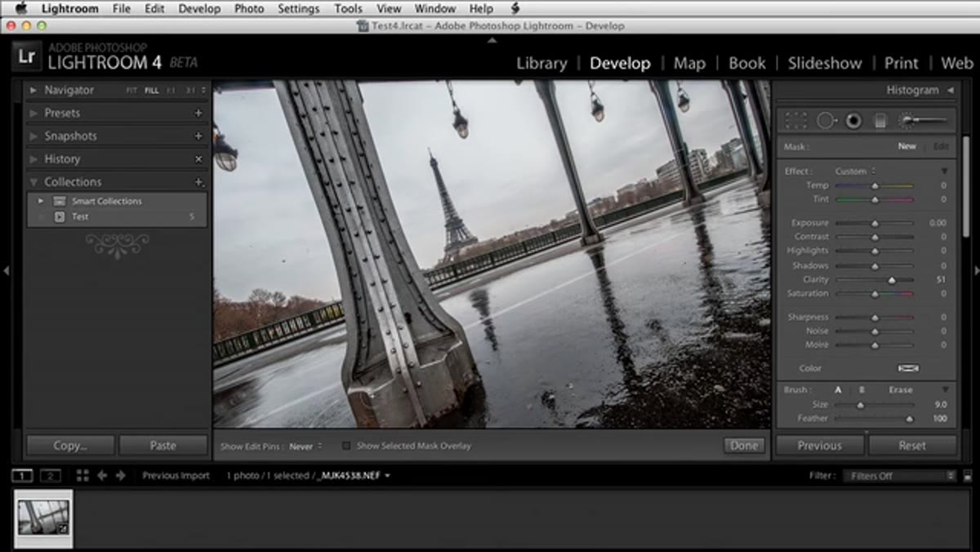Image resolution: width=980 pixels, height=552 pixels.
Task: Expand the Presets panel
Action: pyautogui.click(x=33, y=114)
